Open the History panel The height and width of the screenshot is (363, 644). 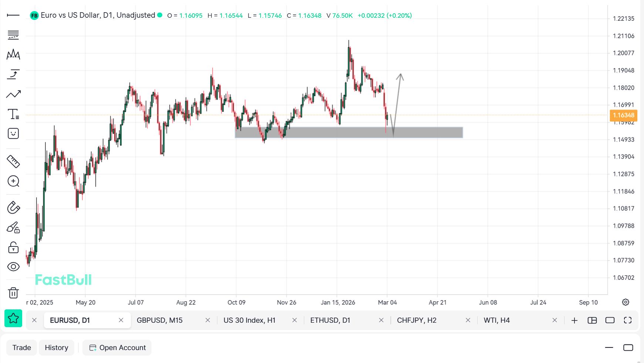pos(57,347)
